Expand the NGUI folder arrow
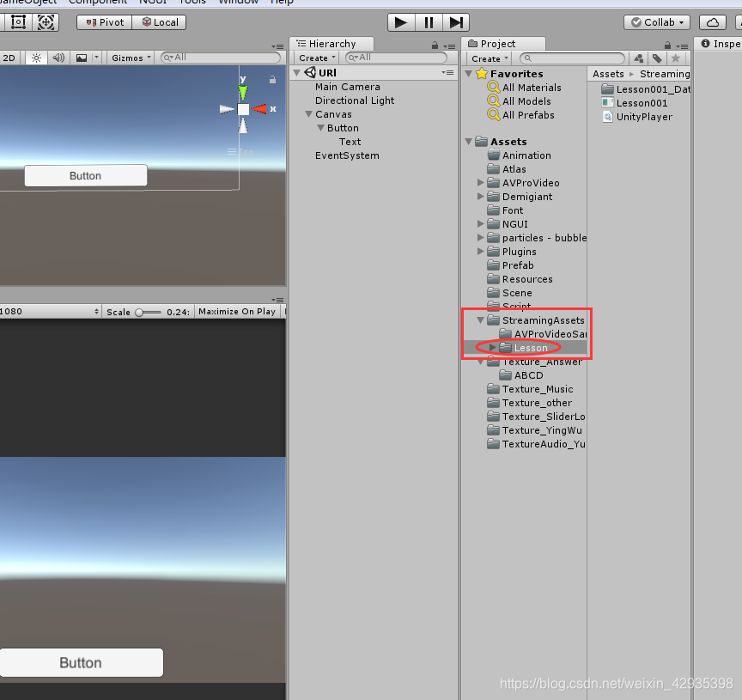Screen dimensions: 742x700 coord(480,223)
